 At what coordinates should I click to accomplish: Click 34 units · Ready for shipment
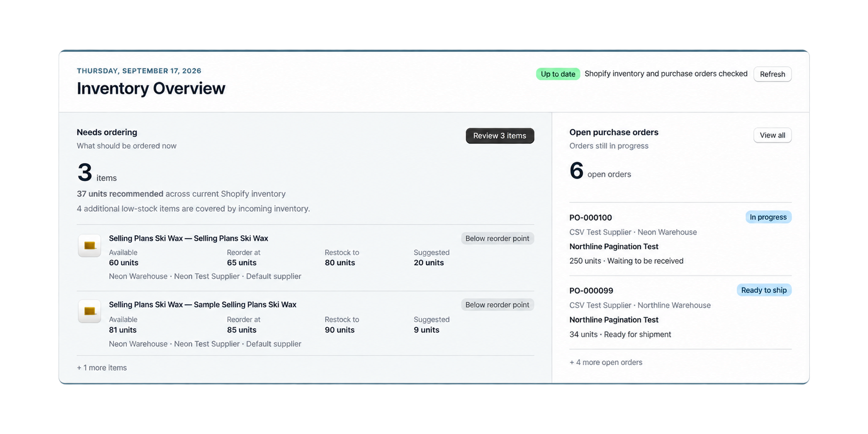620,334
